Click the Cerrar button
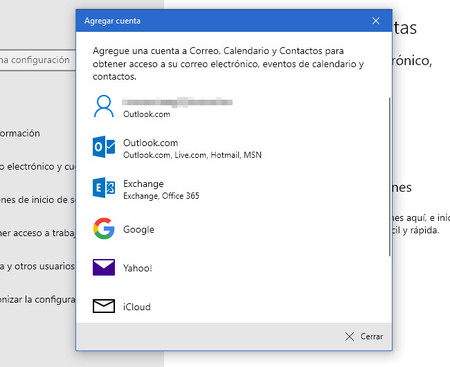The width and height of the screenshot is (450, 367). (364, 336)
